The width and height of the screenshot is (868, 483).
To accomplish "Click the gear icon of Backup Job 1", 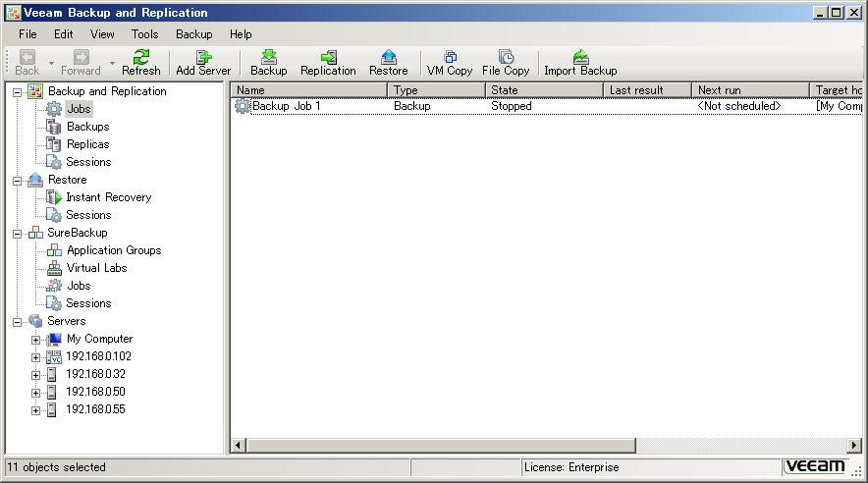I will [x=242, y=106].
